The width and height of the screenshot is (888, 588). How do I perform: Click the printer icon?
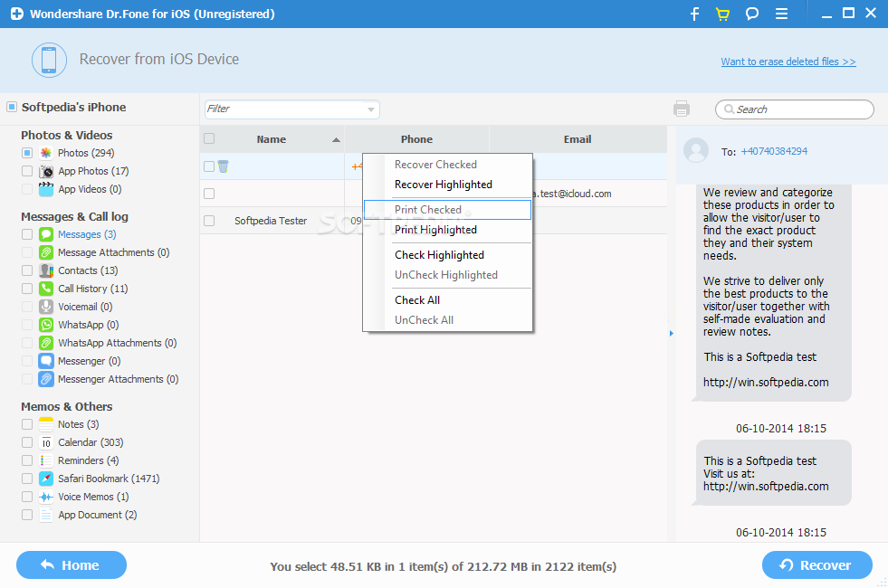[x=682, y=109]
